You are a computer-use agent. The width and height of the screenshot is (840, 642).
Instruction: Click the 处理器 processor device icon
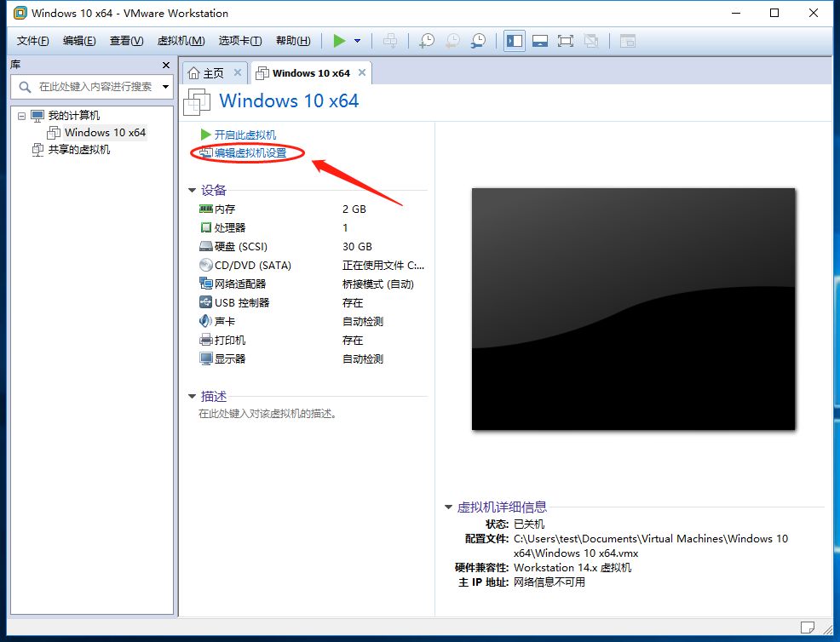point(205,227)
